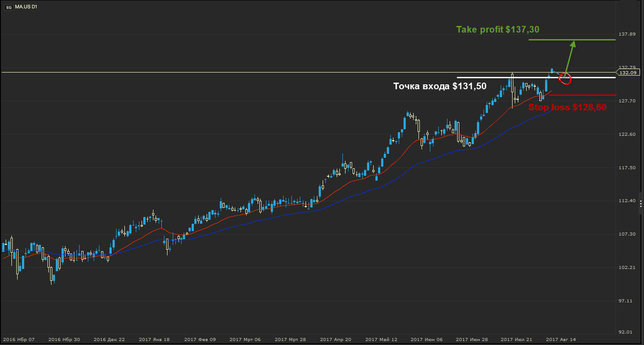Click the 92.01 price axis label
Screen dimensions: 644x345
[626, 332]
